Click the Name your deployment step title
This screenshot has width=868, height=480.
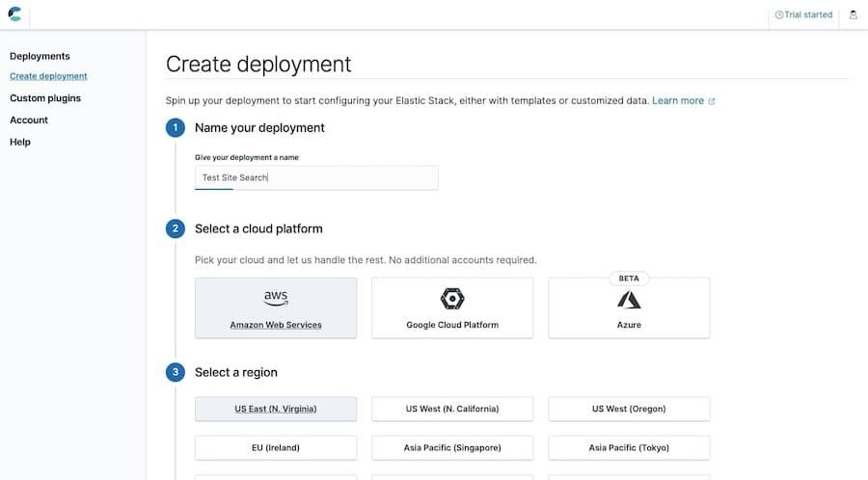tap(259, 128)
